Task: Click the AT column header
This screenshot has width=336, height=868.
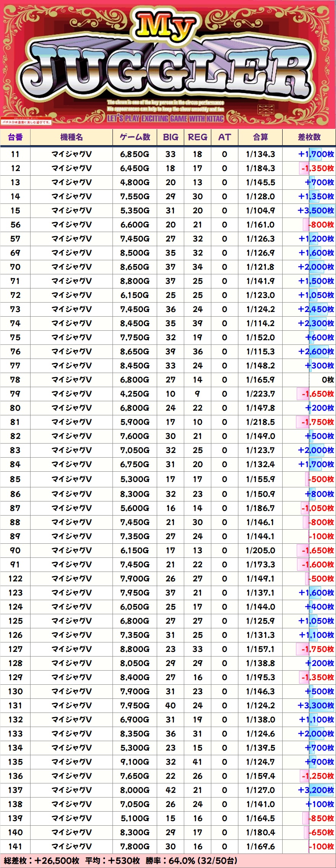Action: pos(224,137)
